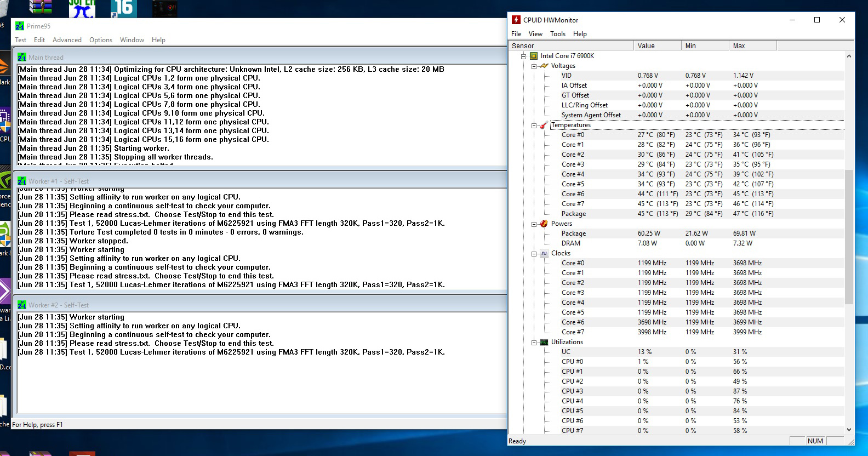Click the Clocks waveform icon
Viewport: 868px width, 456px height.
coord(544,253)
